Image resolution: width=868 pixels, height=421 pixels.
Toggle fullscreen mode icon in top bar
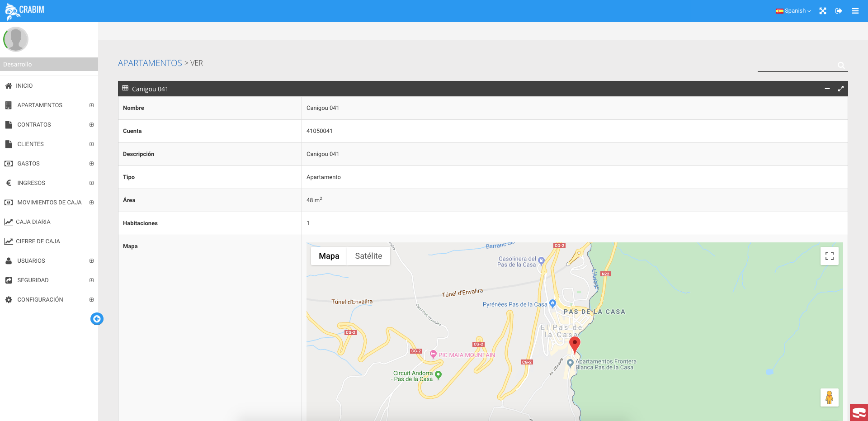(823, 11)
